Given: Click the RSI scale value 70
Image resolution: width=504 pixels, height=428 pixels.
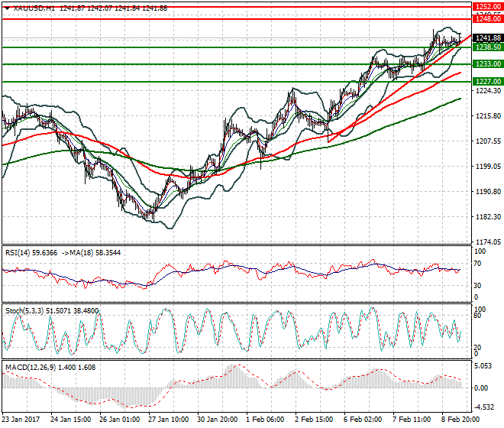Looking at the screenshot, I should [x=477, y=264].
